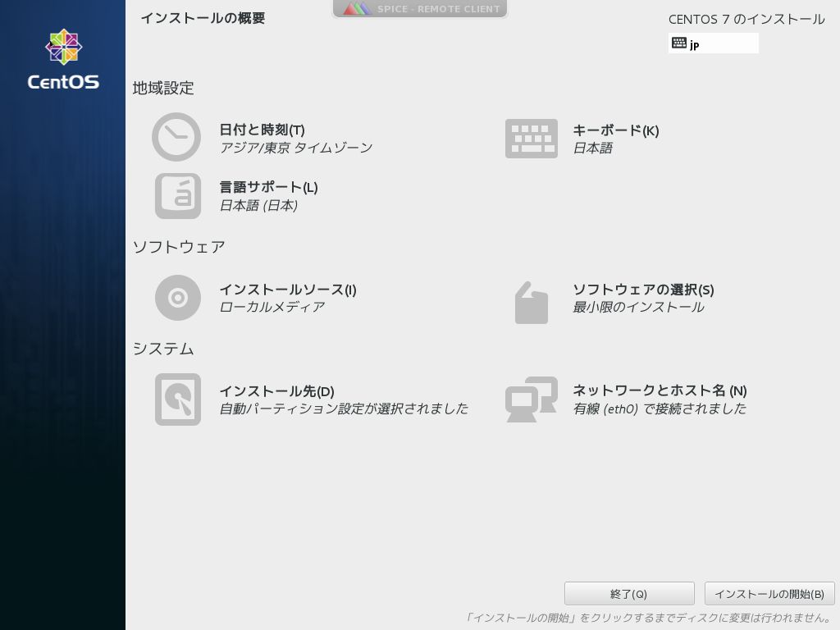Open the Date & Time clock icon
840x630 pixels.
[x=177, y=137]
